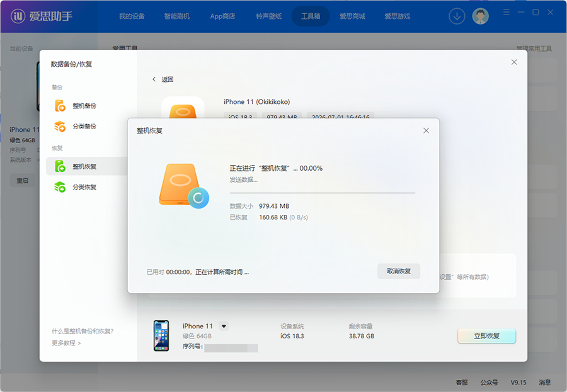
Task: Open the 智能刷机 tab
Action: click(x=177, y=16)
